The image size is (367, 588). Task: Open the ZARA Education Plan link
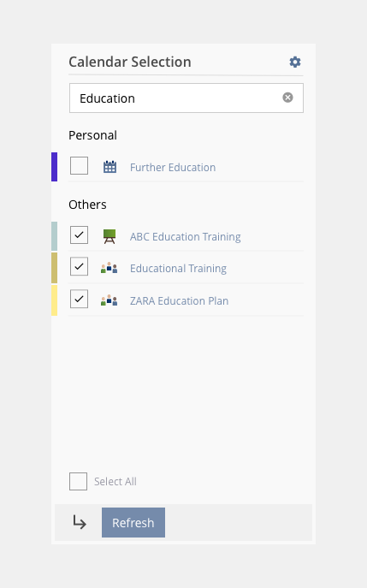(x=179, y=300)
